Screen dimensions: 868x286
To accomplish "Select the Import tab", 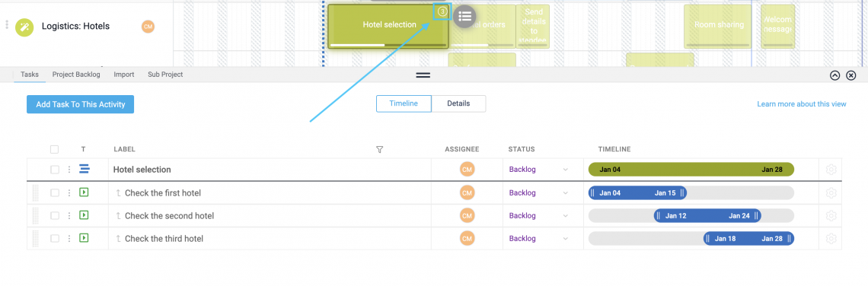I will (124, 74).
